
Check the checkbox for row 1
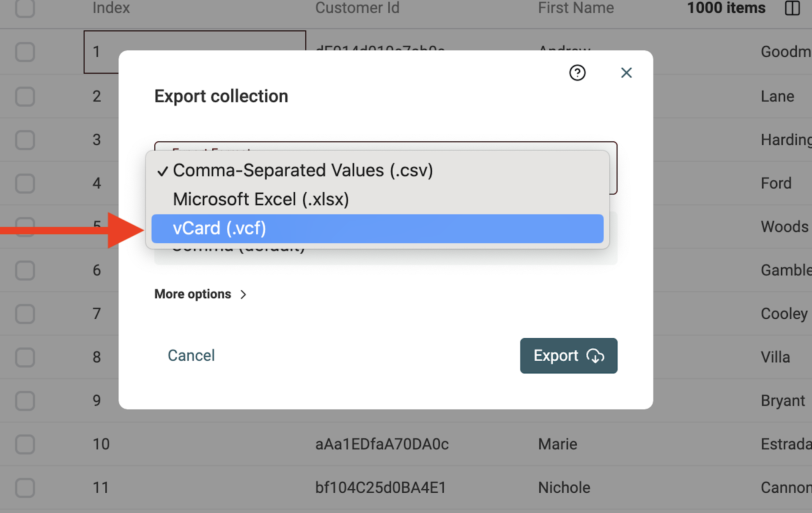tap(25, 52)
